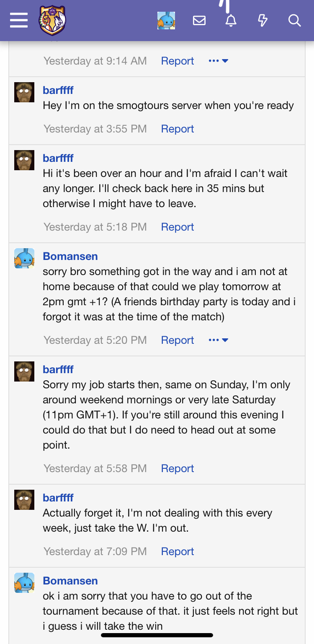The height and width of the screenshot is (644, 314).
Task: Report the 3:55 PM message
Action: click(178, 129)
